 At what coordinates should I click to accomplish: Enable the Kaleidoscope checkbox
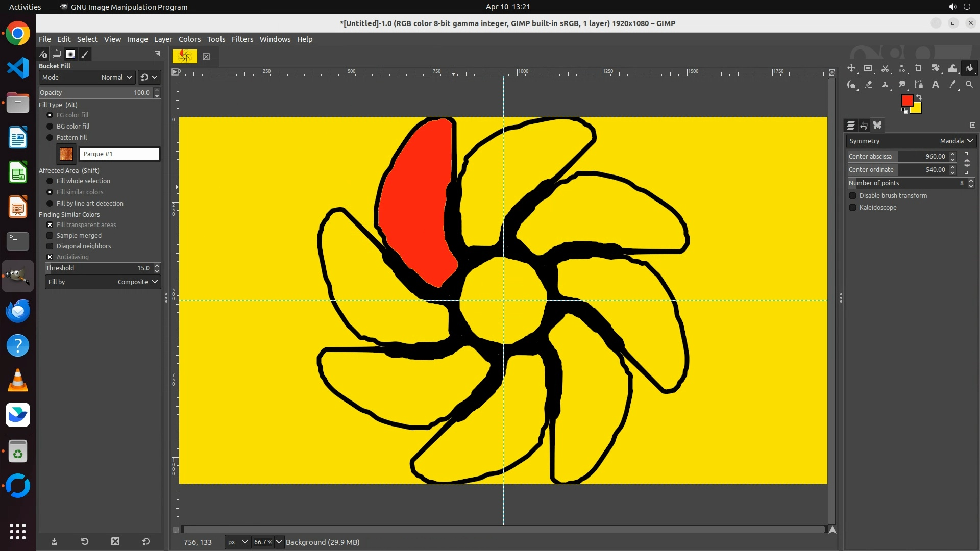(x=852, y=208)
